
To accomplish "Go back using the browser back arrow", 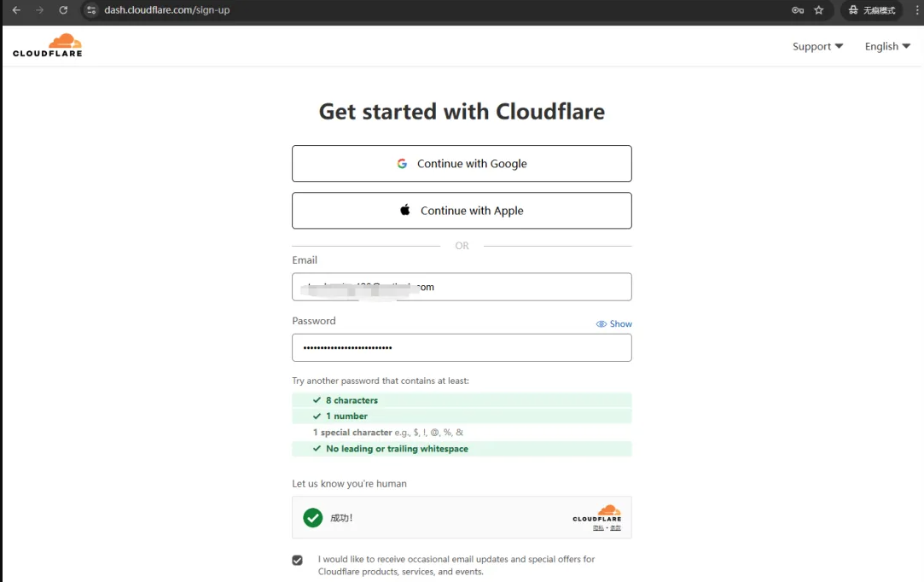I will pyautogui.click(x=16, y=10).
